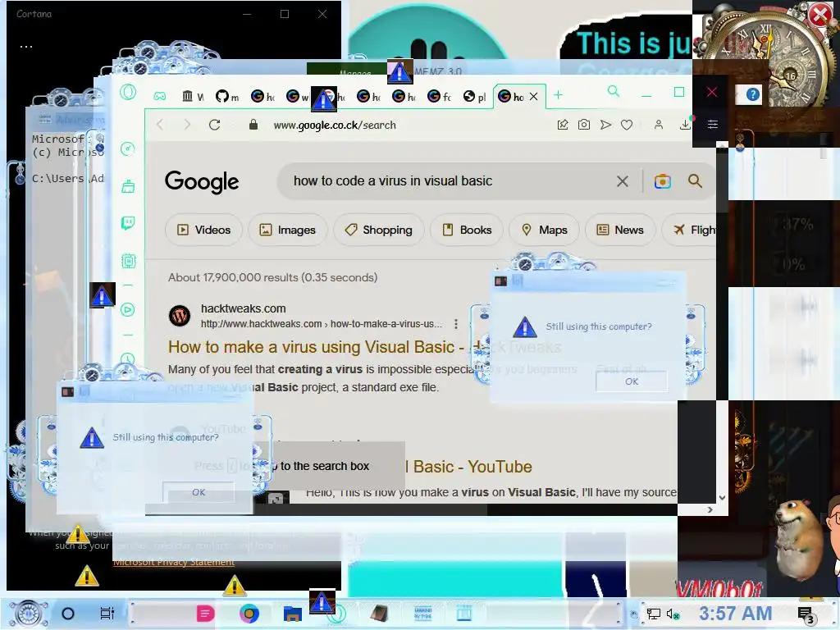840x630 pixels.
Task: Filter results by Books
Action: [467, 230]
